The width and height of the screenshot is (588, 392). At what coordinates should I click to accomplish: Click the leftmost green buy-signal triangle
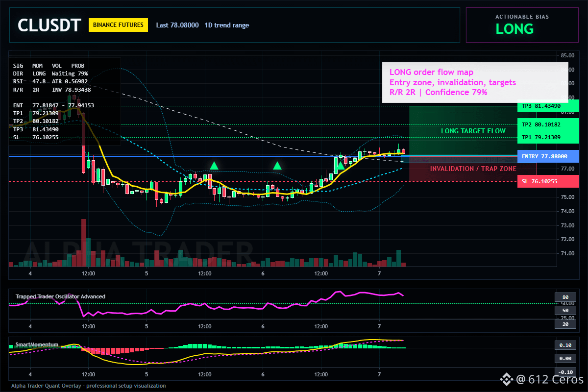tap(214, 166)
